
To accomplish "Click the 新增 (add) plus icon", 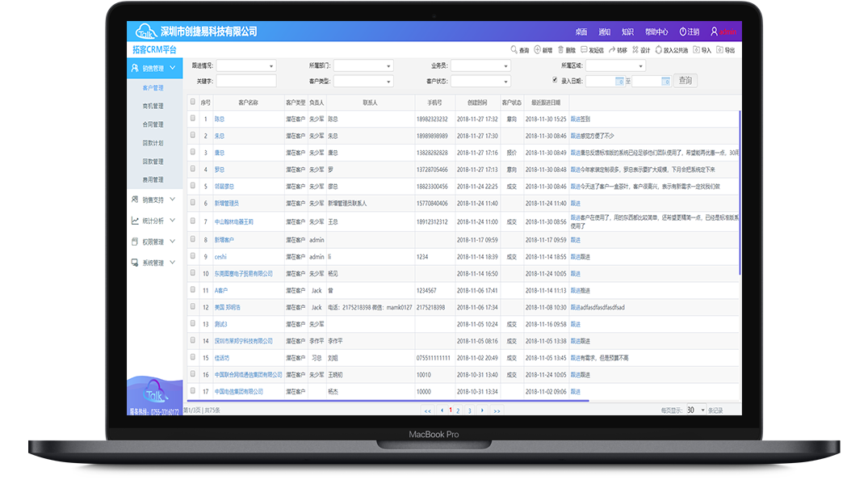I will pos(537,50).
